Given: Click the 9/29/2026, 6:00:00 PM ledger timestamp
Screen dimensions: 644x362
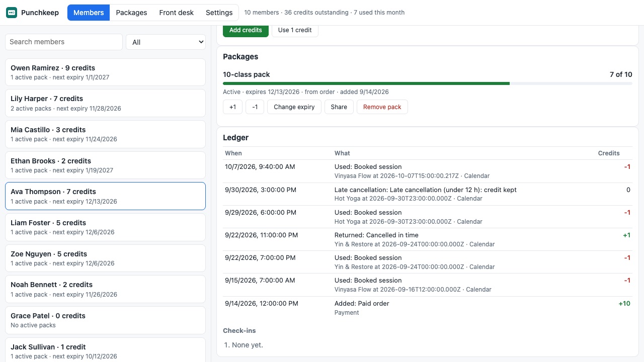Looking at the screenshot, I should (260, 212).
